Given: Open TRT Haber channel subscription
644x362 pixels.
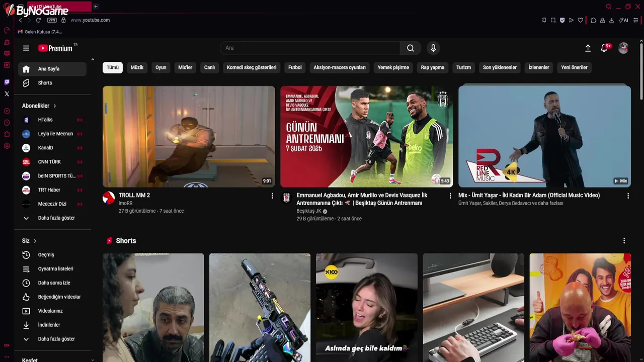Looking at the screenshot, I should coord(52,190).
